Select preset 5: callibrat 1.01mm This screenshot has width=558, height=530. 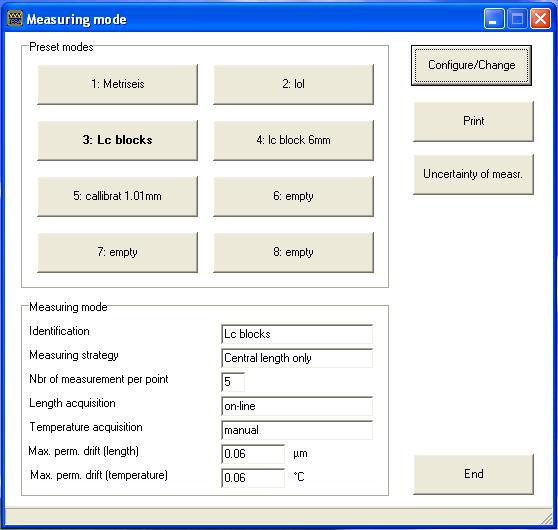coord(117,196)
